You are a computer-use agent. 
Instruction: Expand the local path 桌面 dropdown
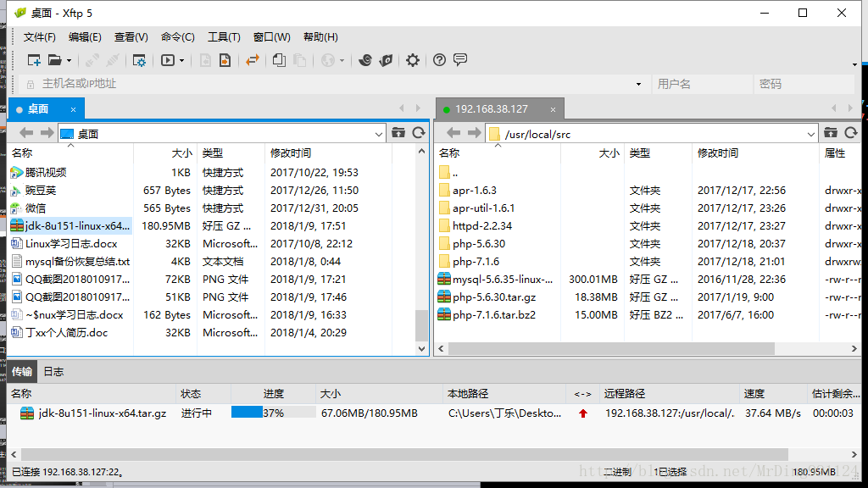(x=379, y=134)
